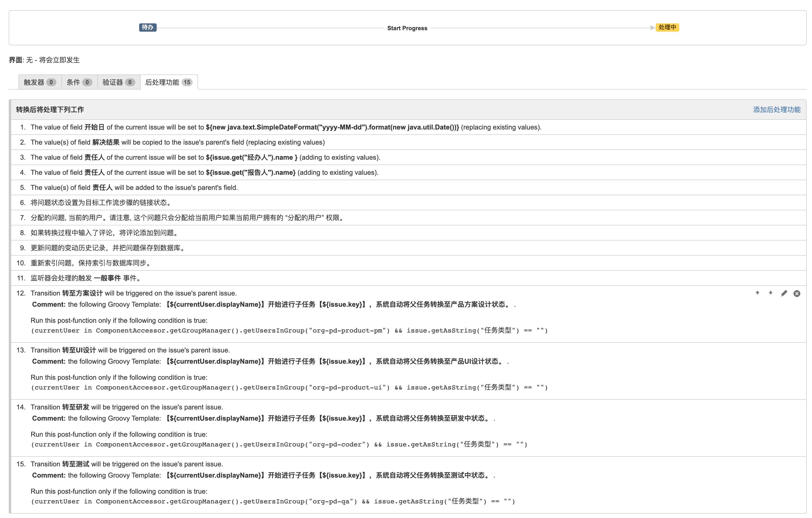The height and width of the screenshot is (518, 812).
Task: Click post-function 6 about 链接状态
Action: pos(101,203)
